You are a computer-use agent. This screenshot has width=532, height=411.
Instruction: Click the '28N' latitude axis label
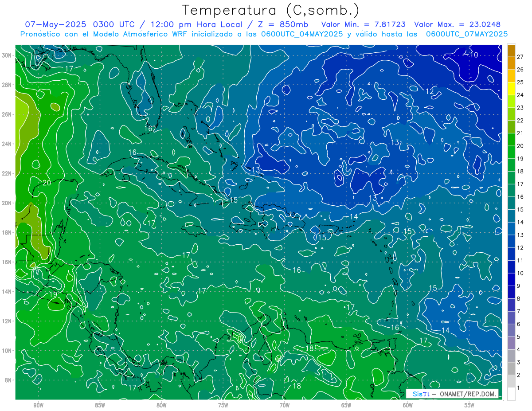click(x=7, y=85)
